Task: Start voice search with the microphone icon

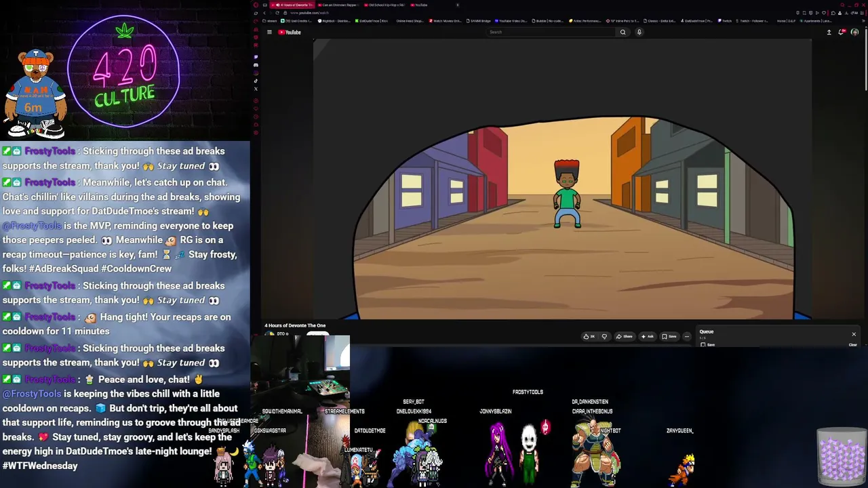Action: click(x=639, y=32)
